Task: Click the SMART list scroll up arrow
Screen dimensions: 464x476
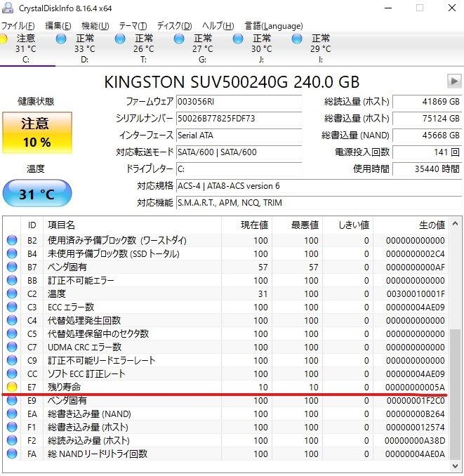Action: point(455,224)
